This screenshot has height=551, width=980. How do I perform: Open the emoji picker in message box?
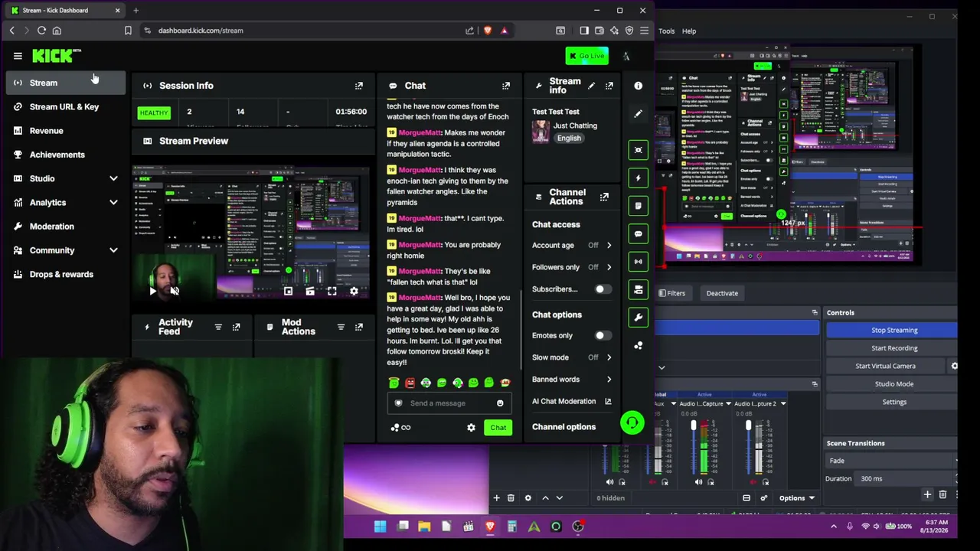click(x=500, y=403)
